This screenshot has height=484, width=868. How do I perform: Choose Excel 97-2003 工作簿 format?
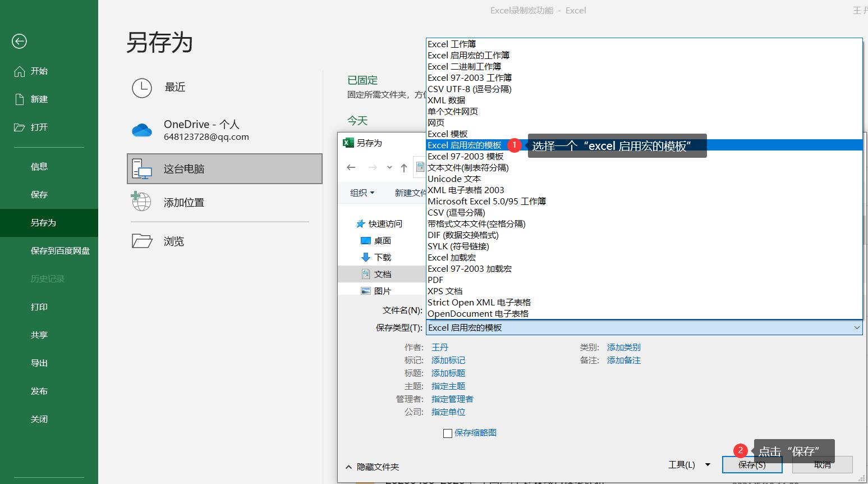(644, 77)
